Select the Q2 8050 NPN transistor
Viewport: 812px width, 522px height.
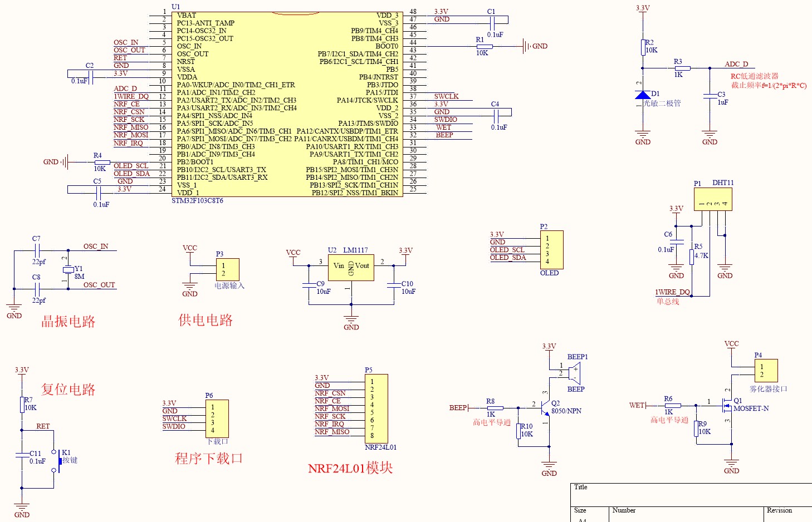[544, 407]
